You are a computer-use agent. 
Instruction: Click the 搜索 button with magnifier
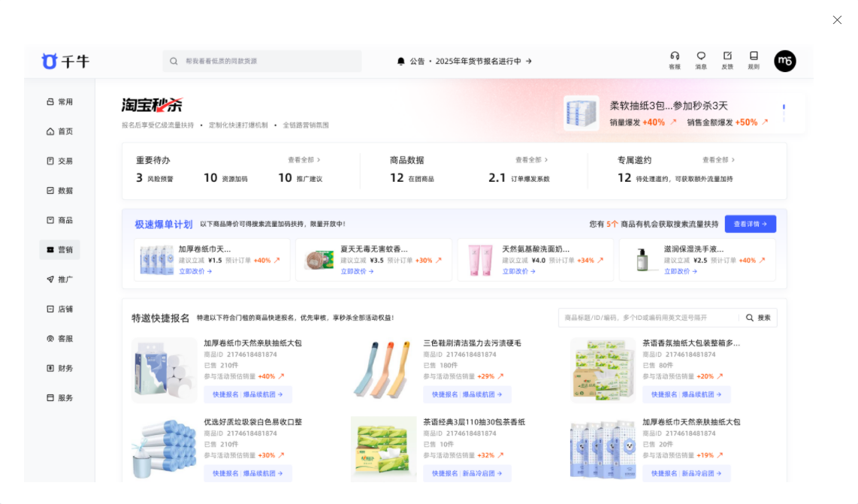[x=758, y=318]
